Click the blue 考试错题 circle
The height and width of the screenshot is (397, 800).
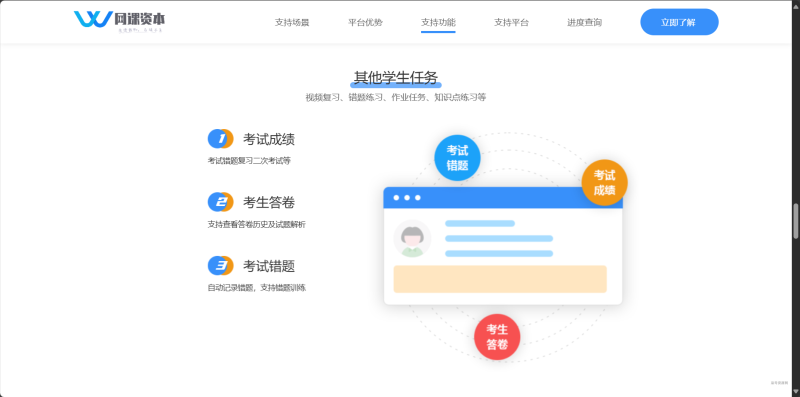(x=457, y=158)
